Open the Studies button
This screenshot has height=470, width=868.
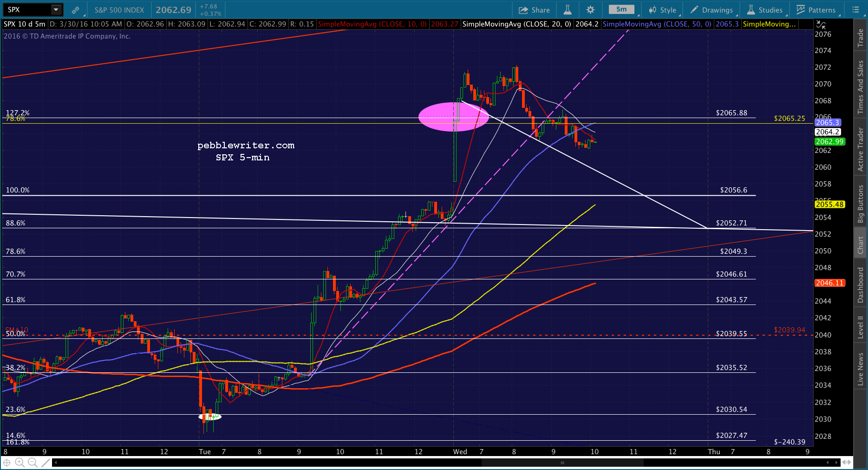click(x=765, y=10)
